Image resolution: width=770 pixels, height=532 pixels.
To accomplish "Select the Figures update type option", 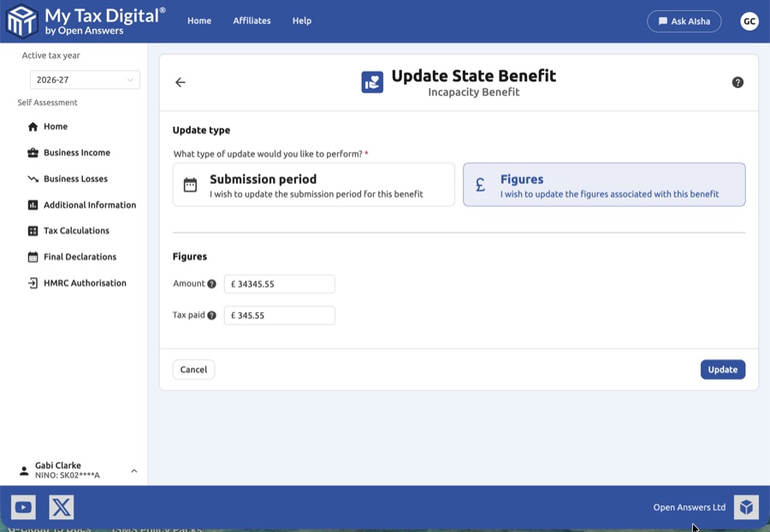I will tap(604, 185).
